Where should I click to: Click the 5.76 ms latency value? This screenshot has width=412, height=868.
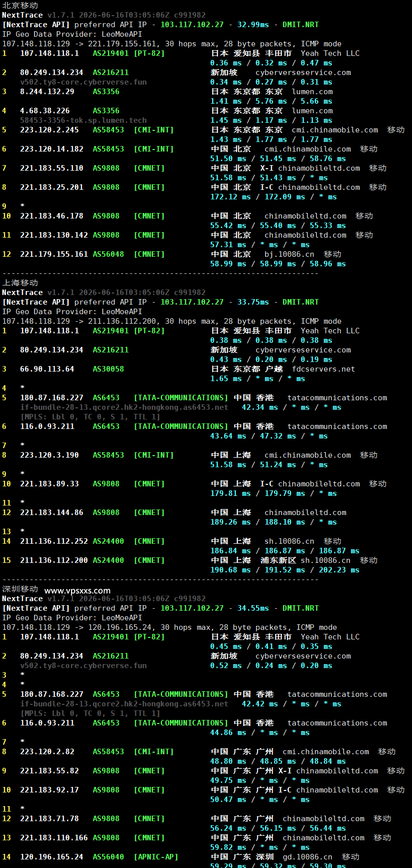tap(271, 101)
